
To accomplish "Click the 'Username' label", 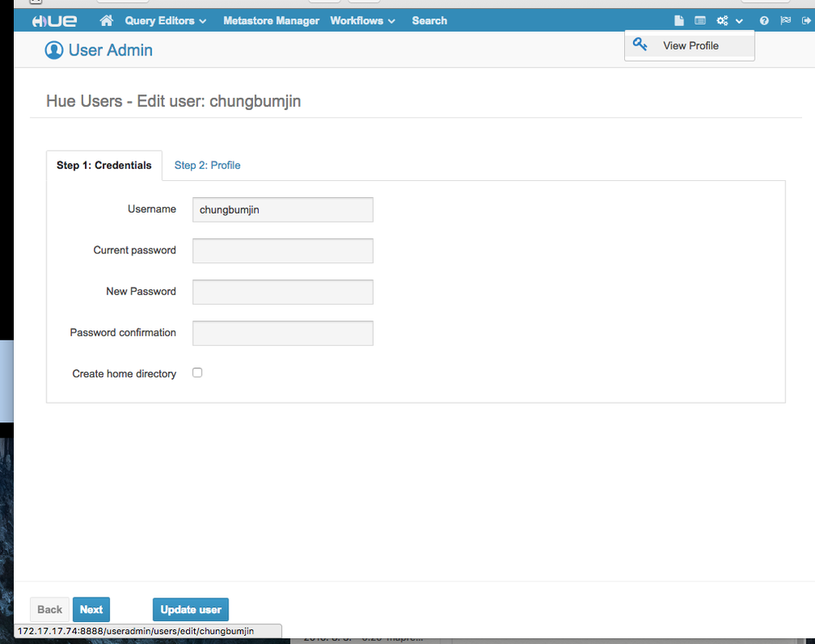I will pyautogui.click(x=152, y=209).
